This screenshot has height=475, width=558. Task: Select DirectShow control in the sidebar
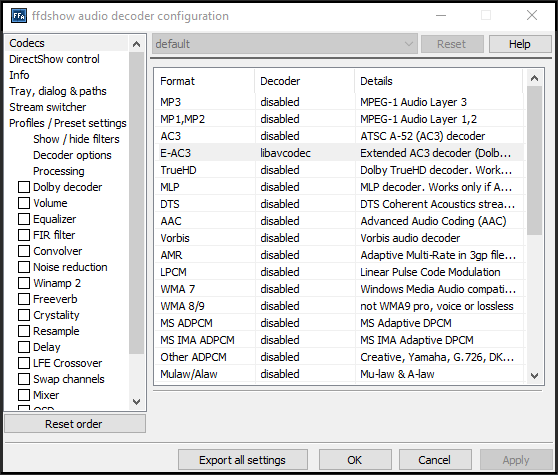click(54, 59)
